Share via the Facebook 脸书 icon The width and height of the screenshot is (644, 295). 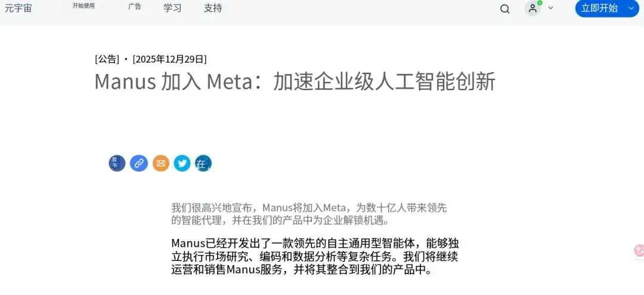[x=117, y=164]
